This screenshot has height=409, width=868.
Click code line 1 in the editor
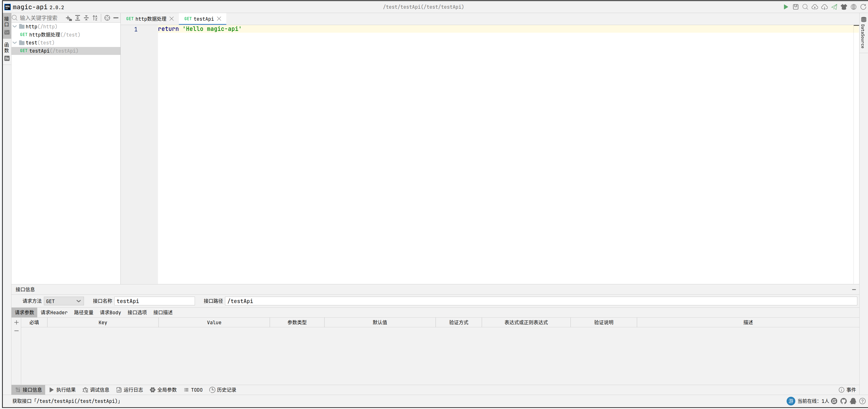tap(505, 29)
